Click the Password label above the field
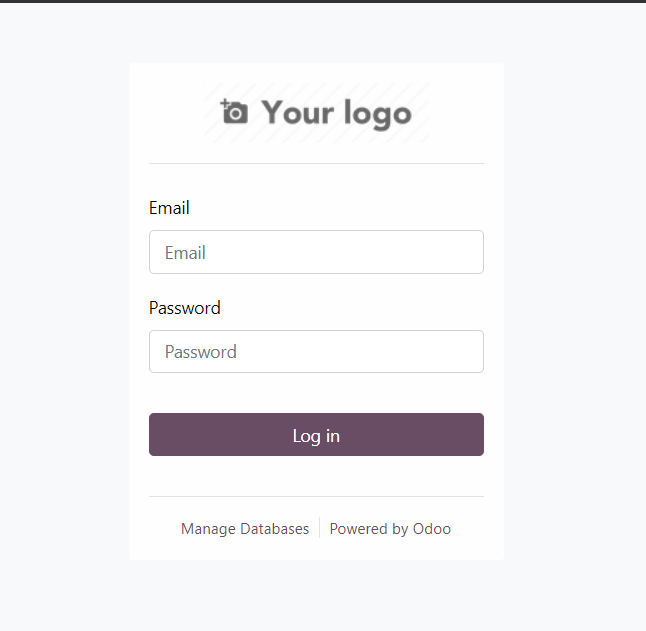The height and width of the screenshot is (631, 646). pos(185,308)
